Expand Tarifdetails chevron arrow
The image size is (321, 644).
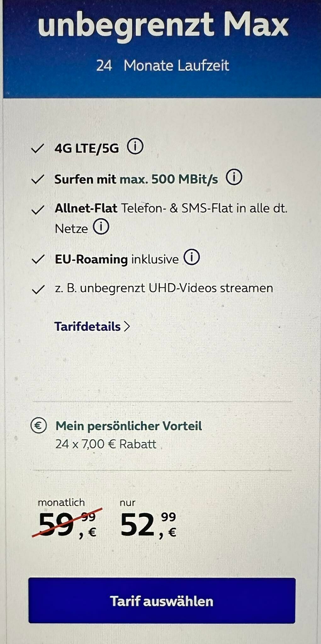click(x=127, y=326)
